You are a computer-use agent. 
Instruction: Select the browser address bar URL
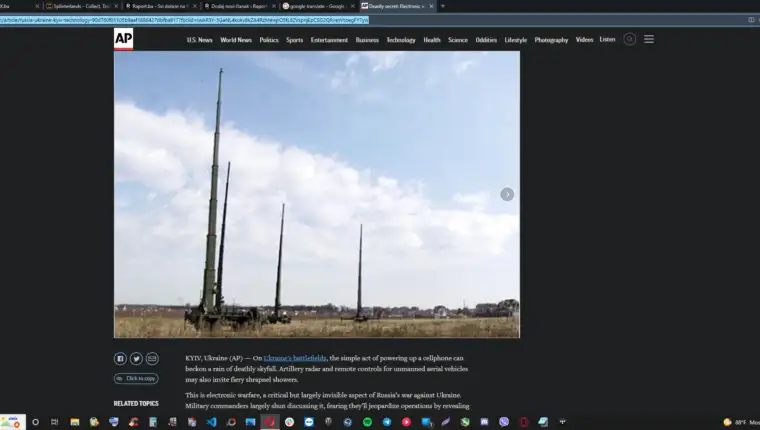pyautogui.click(x=184, y=20)
